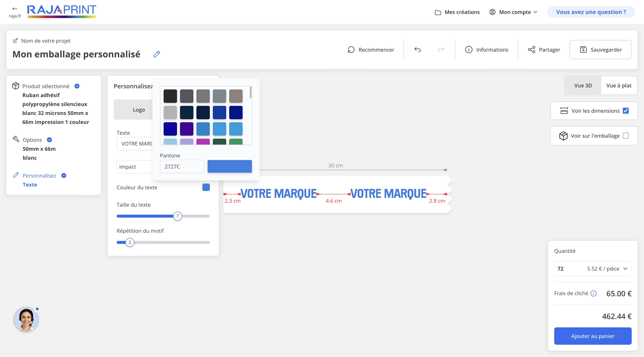Go back to raja.fr arrow
Viewport: 644px width, 357px height.
(x=15, y=9)
